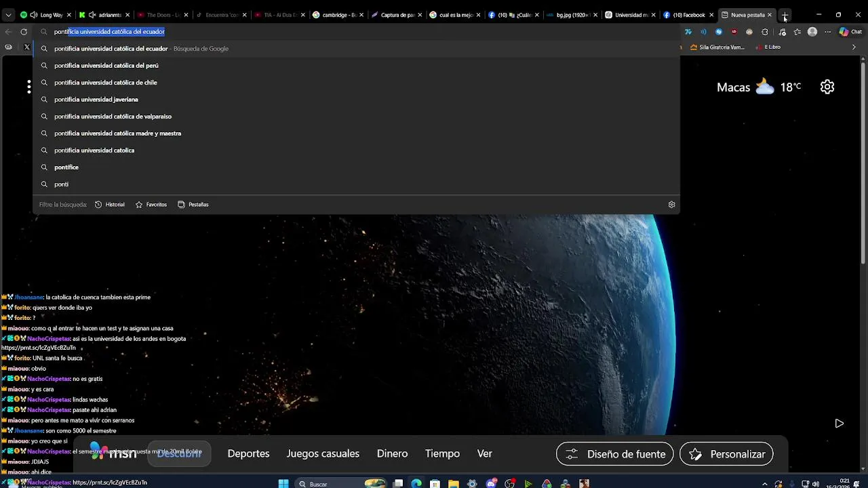Click the browser back arrow

pyautogui.click(x=8, y=32)
